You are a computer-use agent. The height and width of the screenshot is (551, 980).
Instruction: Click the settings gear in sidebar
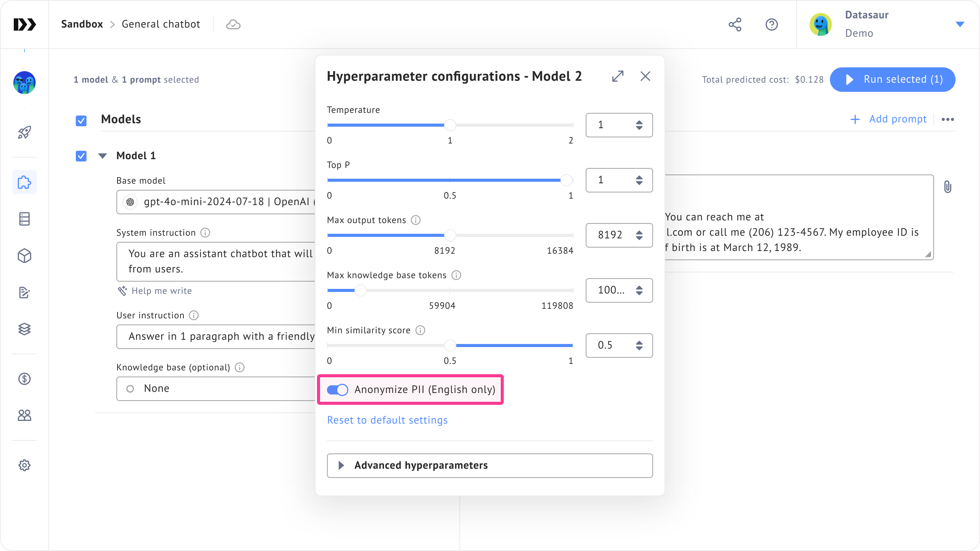24,465
